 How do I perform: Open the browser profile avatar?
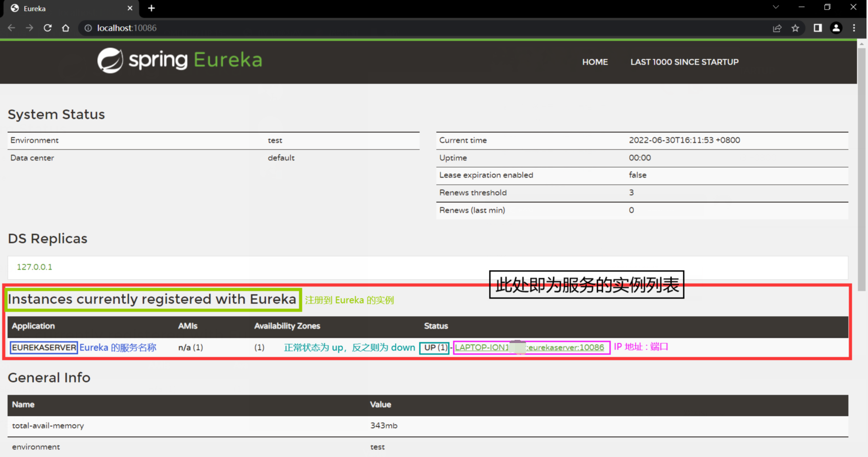pyautogui.click(x=836, y=28)
